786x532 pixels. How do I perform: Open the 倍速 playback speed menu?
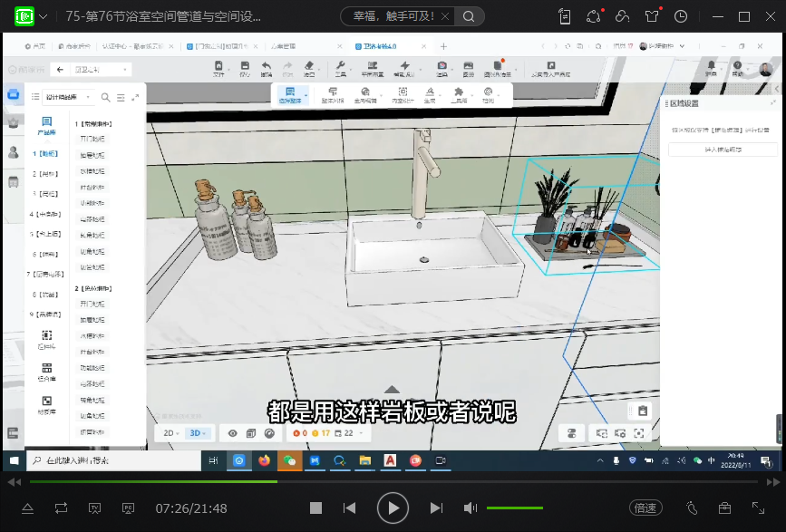click(645, 508)
